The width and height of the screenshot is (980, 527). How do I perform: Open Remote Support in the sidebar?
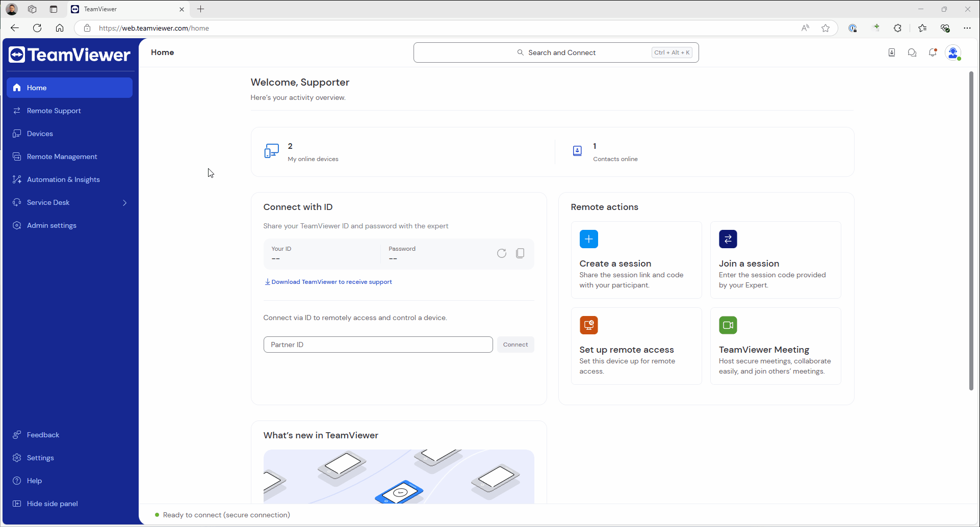tap(54, 111)
